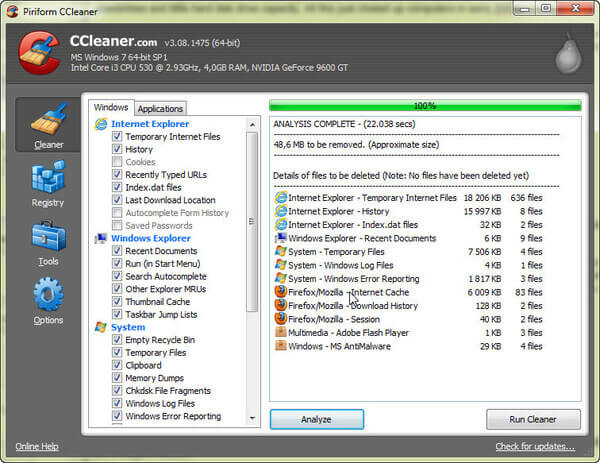Click the System category Windows flag icon
Screen dimensions: 600x463
[101, 327]
